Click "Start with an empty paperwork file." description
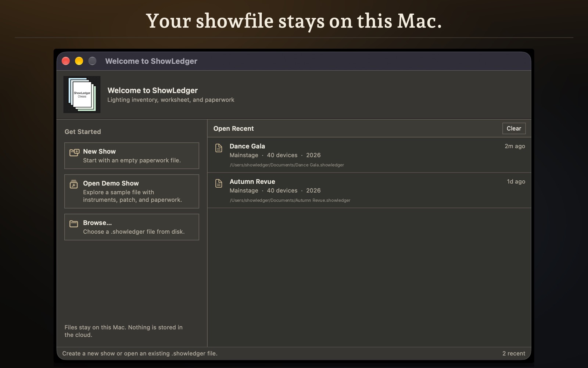588x368 pixels. pyautogui.click(x=132, y=160)
